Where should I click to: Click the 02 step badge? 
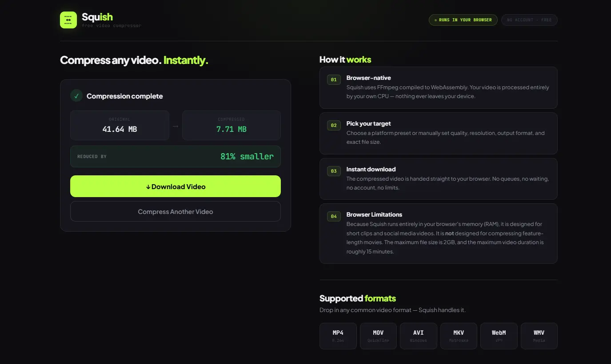tap(334, 126)
